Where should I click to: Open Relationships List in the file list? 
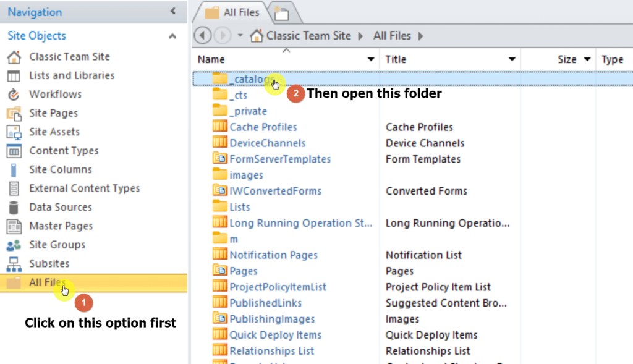point(272,351)
